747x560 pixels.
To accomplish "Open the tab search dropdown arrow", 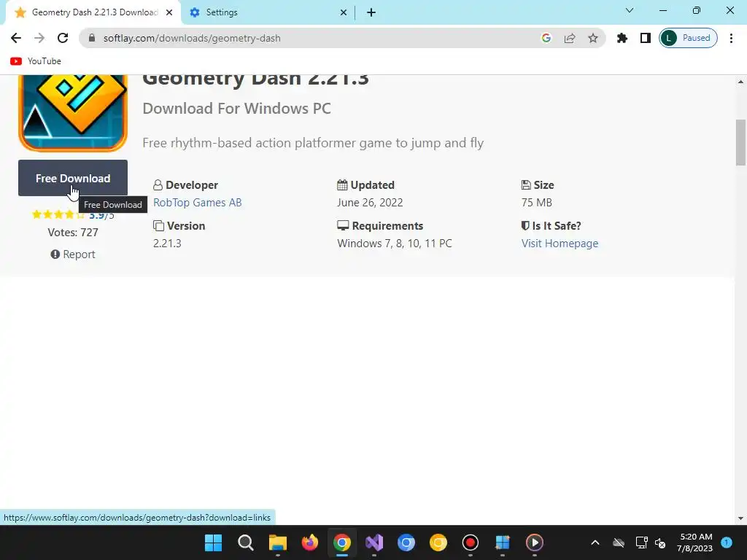I will coord(630,10).
